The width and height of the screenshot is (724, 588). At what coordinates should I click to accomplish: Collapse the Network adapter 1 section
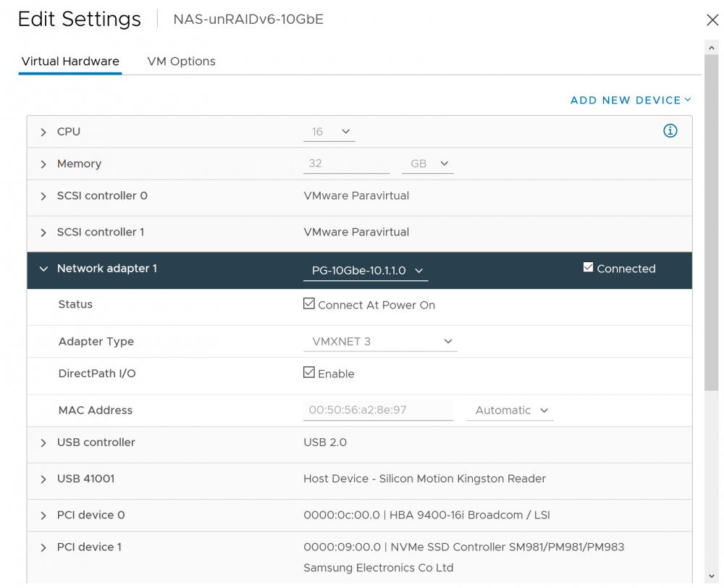coord(43,269)
